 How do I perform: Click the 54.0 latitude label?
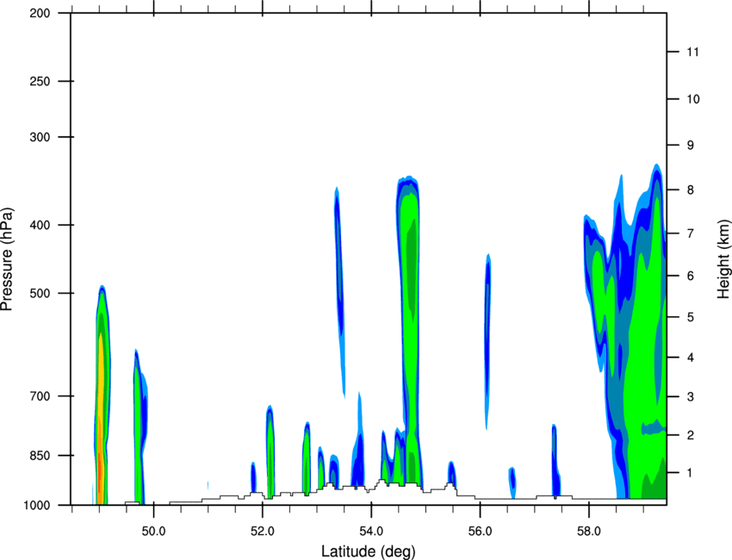pyautogui.click(x=371, y=532)
